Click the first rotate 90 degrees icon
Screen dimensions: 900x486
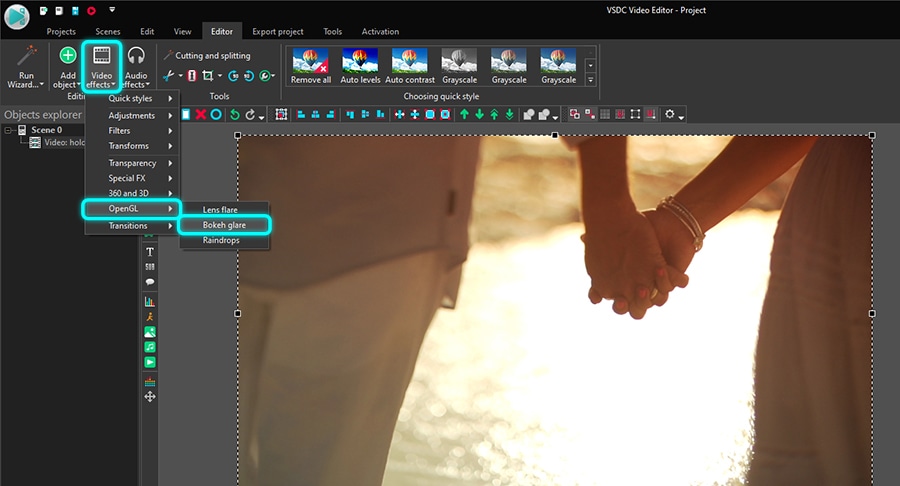click(233, 76)
